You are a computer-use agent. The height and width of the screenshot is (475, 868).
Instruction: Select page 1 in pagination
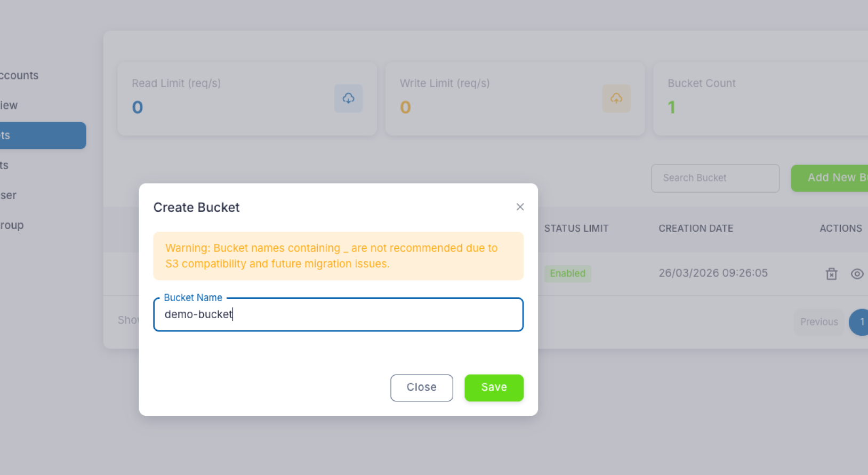pyautogui.click(x=859, y=322)
